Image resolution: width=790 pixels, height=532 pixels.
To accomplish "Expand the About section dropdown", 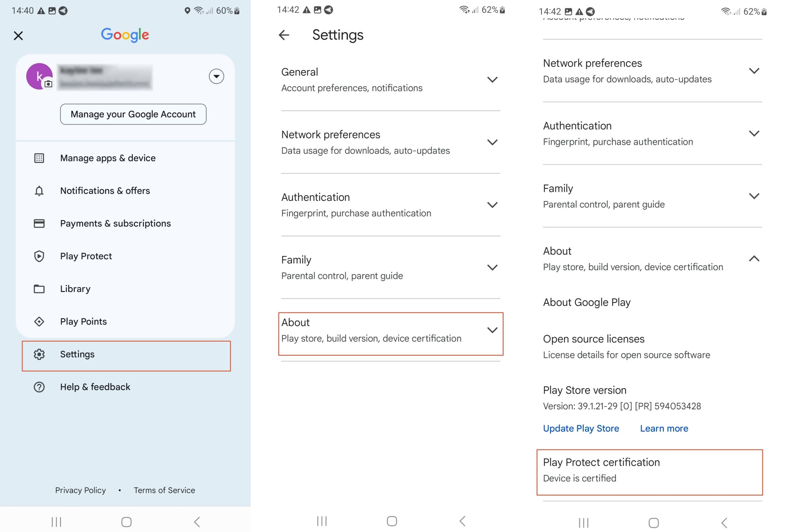I will tap(492, 331).
